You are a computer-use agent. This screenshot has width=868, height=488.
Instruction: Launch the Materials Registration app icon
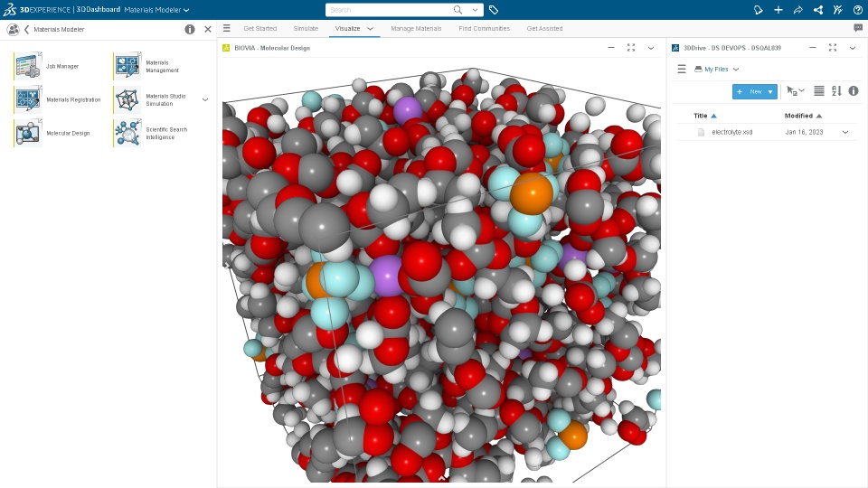28,99
